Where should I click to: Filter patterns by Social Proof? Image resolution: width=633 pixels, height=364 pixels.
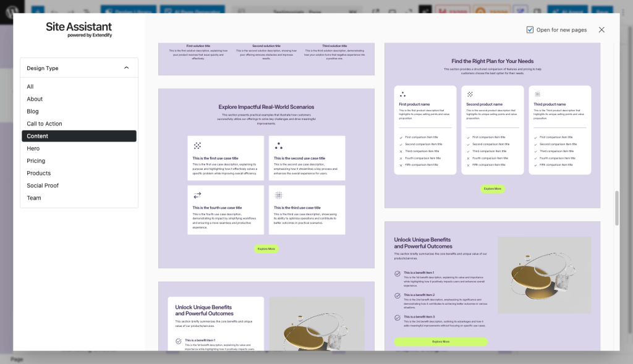tap(43, 185)
